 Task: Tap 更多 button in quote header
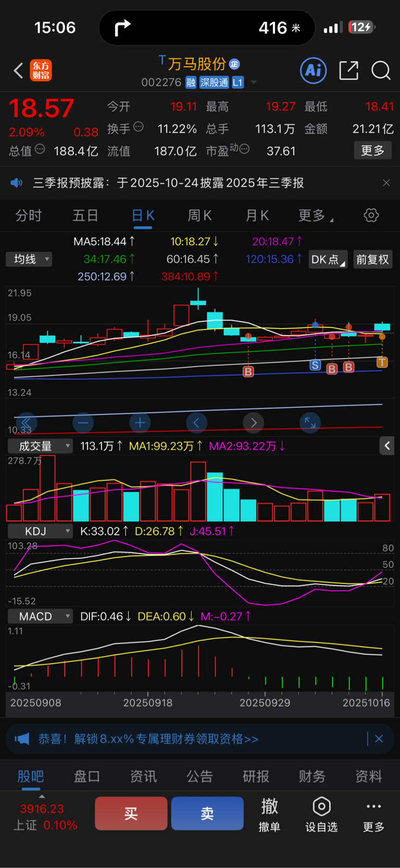[373, 151]
